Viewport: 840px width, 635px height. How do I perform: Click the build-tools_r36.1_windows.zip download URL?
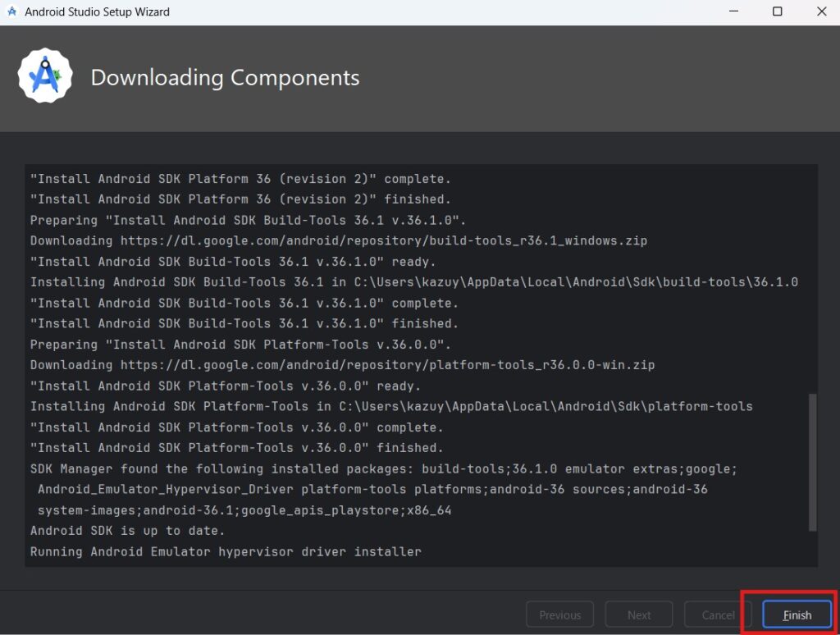point(384,240)
